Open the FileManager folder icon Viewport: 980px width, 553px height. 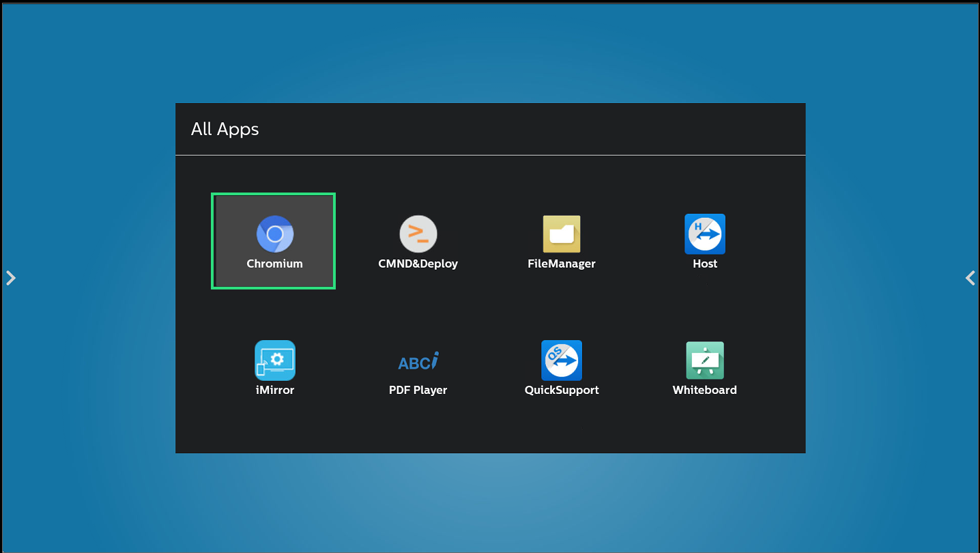pyautogui.click(x=561, y=234)
